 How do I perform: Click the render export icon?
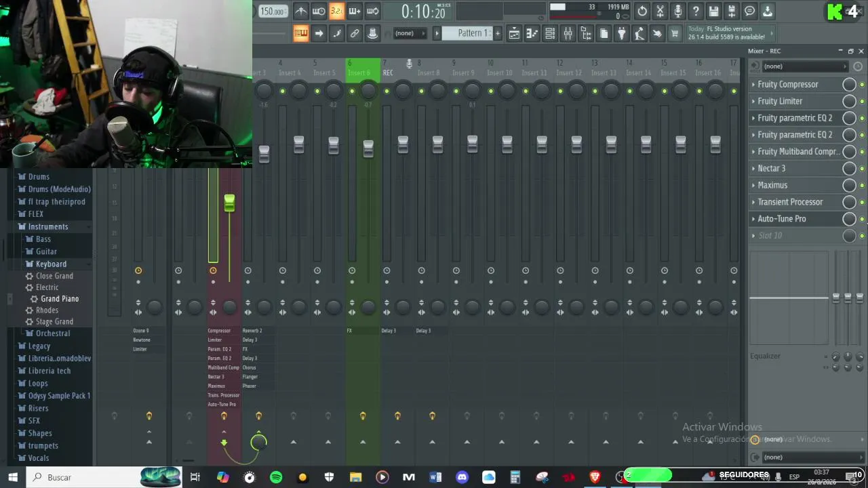(x=732, y=11)
